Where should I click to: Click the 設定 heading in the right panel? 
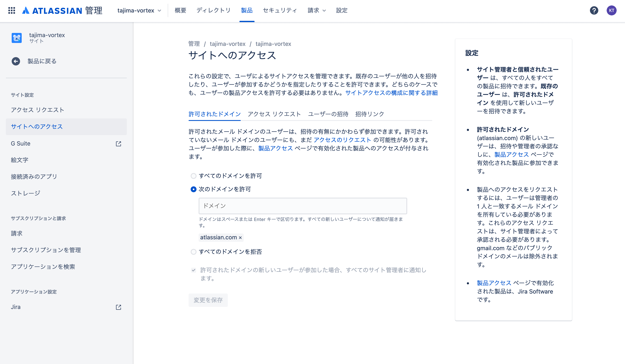coord(472,53)
